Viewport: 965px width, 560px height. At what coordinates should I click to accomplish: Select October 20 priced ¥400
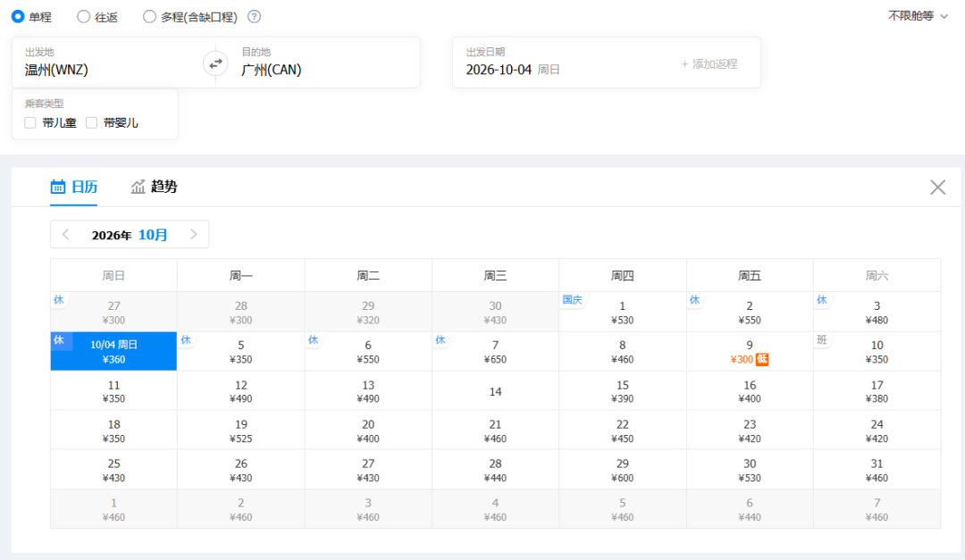pyautogui.click(x=368, y=430)
